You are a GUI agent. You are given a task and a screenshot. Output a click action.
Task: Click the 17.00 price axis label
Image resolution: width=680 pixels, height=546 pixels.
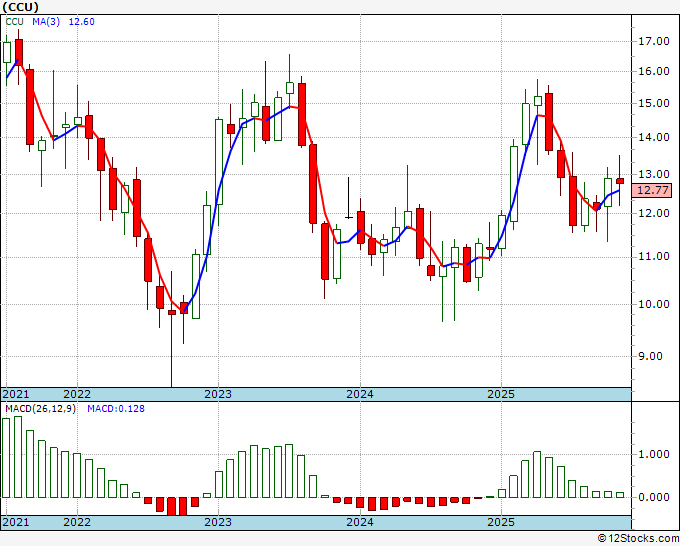click(x=653, y=41)
